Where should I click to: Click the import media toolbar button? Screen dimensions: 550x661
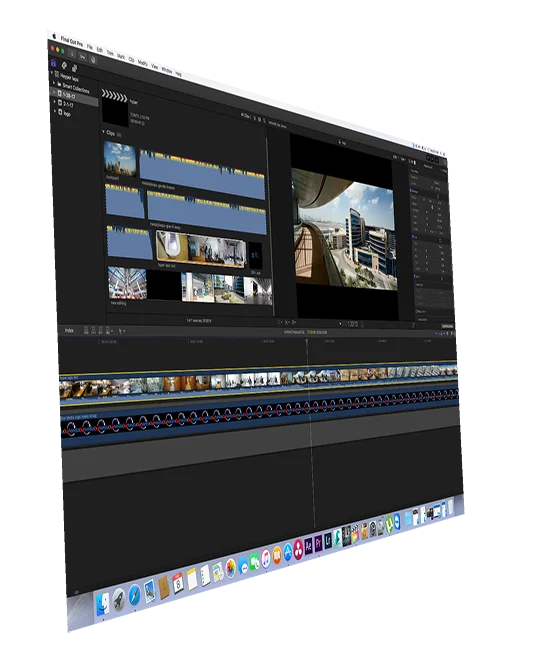coord(72,54)
